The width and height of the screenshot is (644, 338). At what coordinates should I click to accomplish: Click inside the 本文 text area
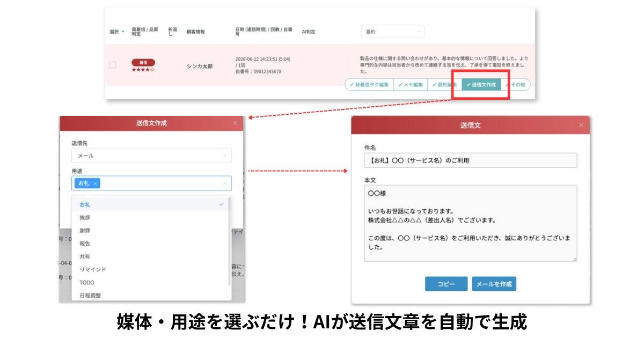coord(471,223)
